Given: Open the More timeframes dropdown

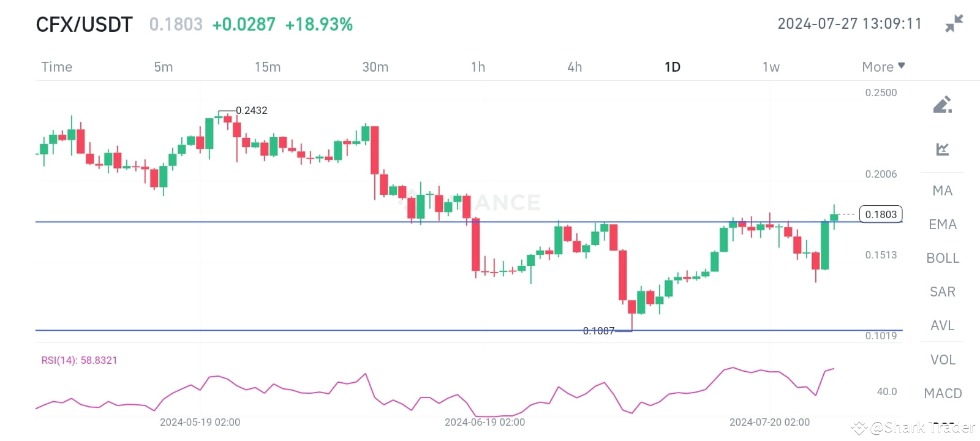Looking at the screenshot, I should click(x=882, y=67).
